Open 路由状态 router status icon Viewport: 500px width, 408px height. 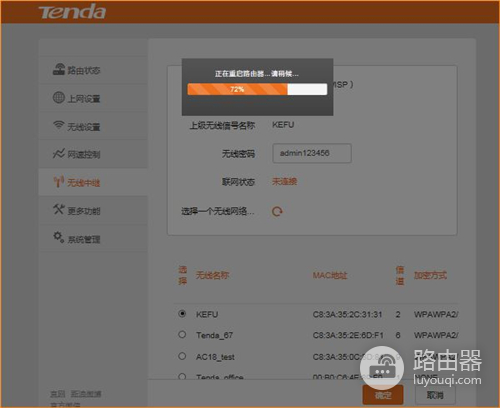point(59,69)
